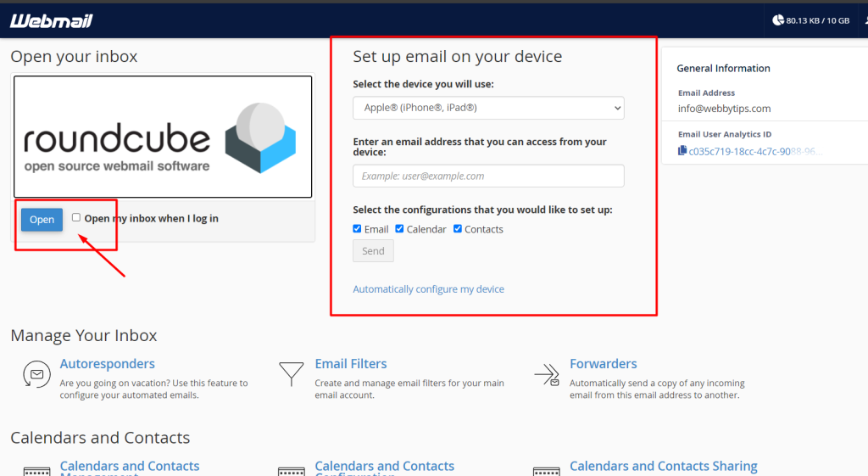Toggle the Contacts configuration checkbox
Image resolution: width=868 pixels, height=476 pixels.
pos(458,229)
